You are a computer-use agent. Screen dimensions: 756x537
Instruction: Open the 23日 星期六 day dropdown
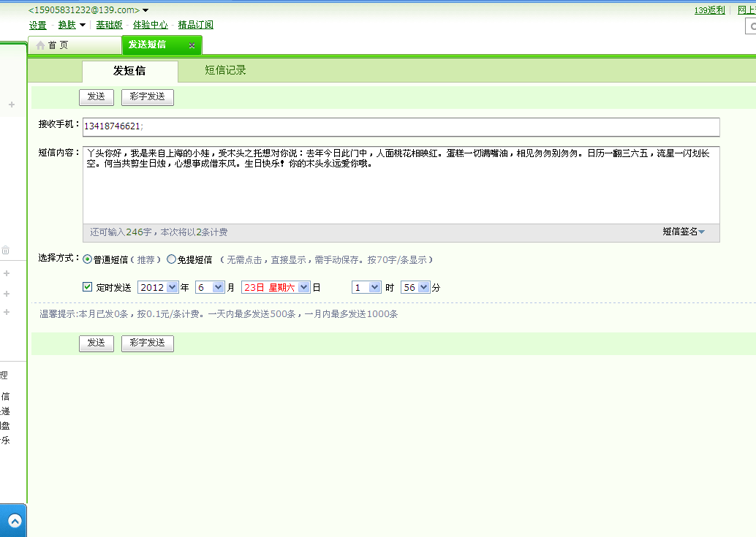tap(276, 288)
